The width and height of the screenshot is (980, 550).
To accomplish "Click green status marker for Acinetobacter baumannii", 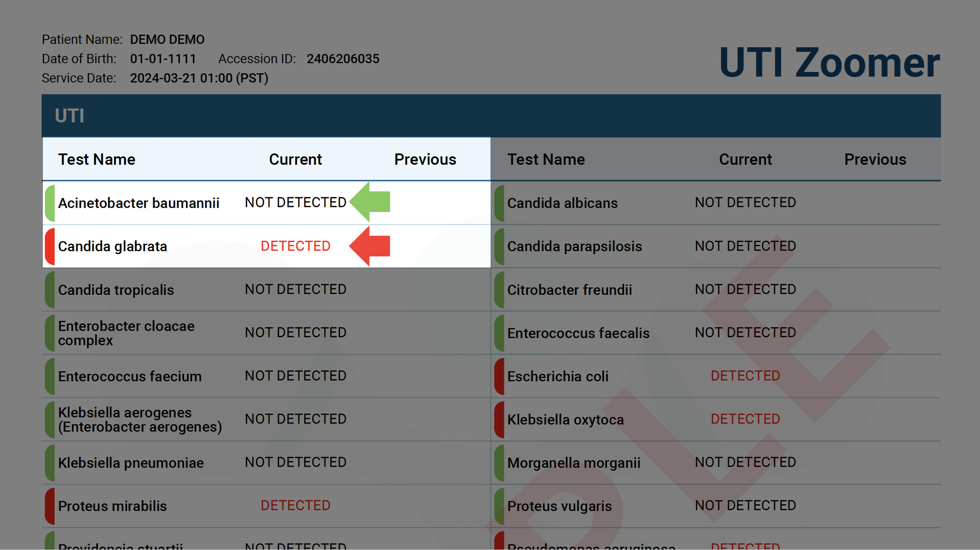I will 50,203.
